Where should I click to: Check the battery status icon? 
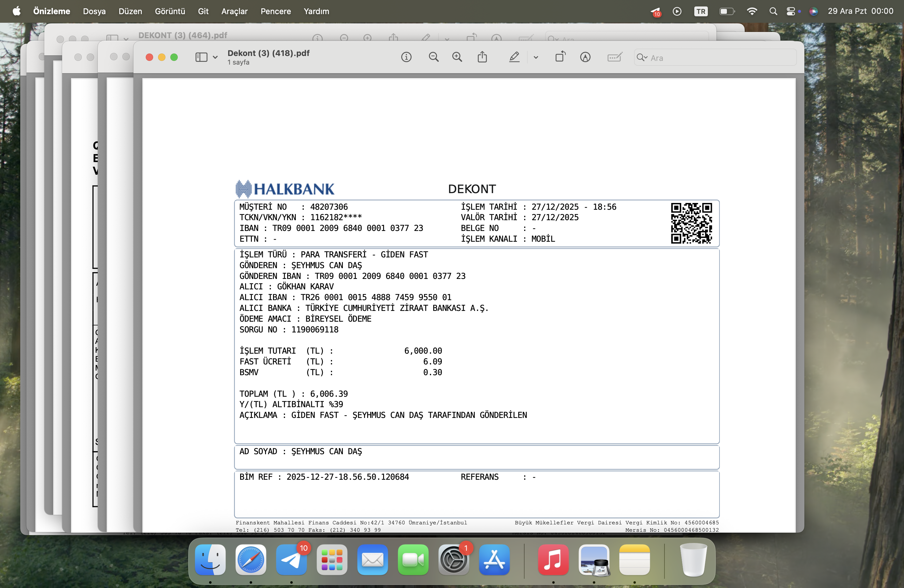(727, 11)
